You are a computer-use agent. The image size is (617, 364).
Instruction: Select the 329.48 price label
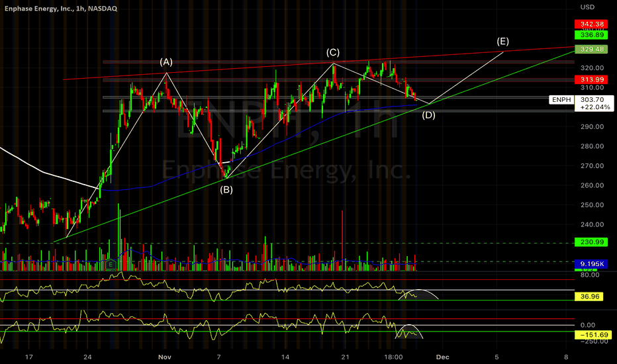(591, 49)
